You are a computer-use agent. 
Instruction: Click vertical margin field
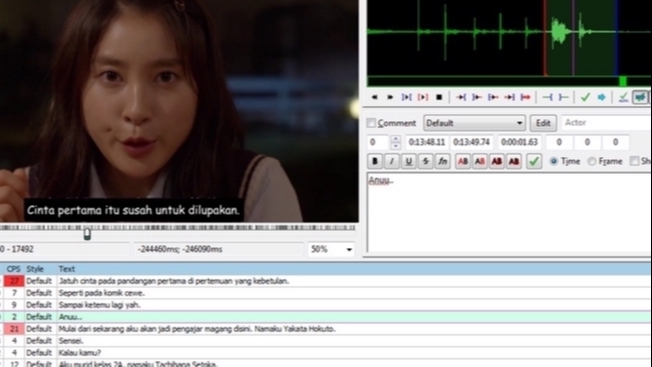point(615,142)
